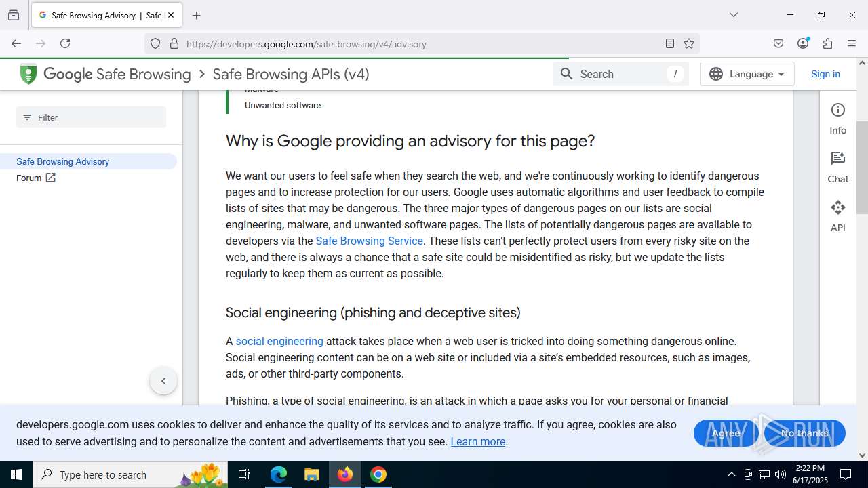Click the site security padlock icon

click(174, 43)
